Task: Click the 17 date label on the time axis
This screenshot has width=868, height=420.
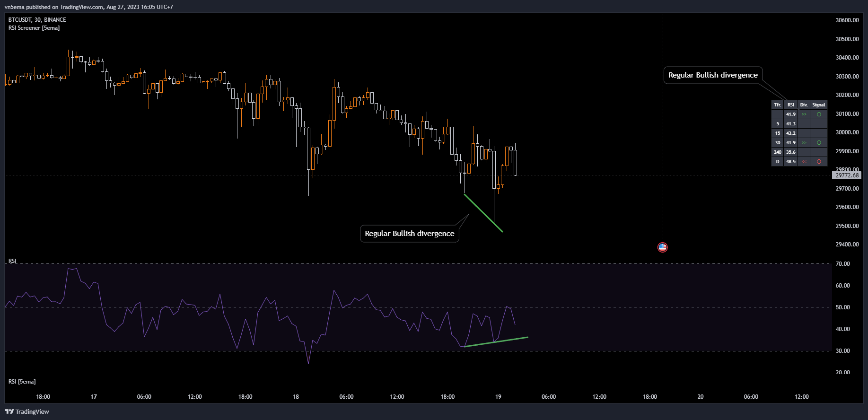Action: click(x=94, y=397)
